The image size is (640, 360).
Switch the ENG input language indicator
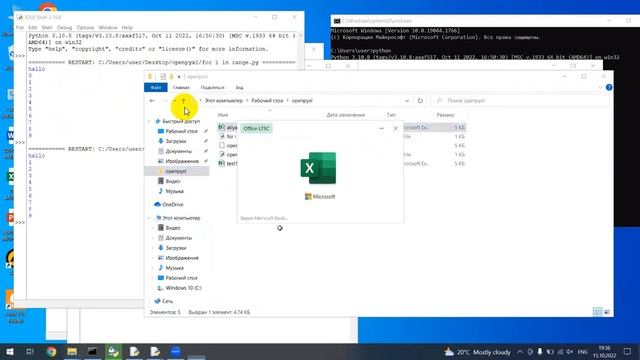[x=582, y=352]
